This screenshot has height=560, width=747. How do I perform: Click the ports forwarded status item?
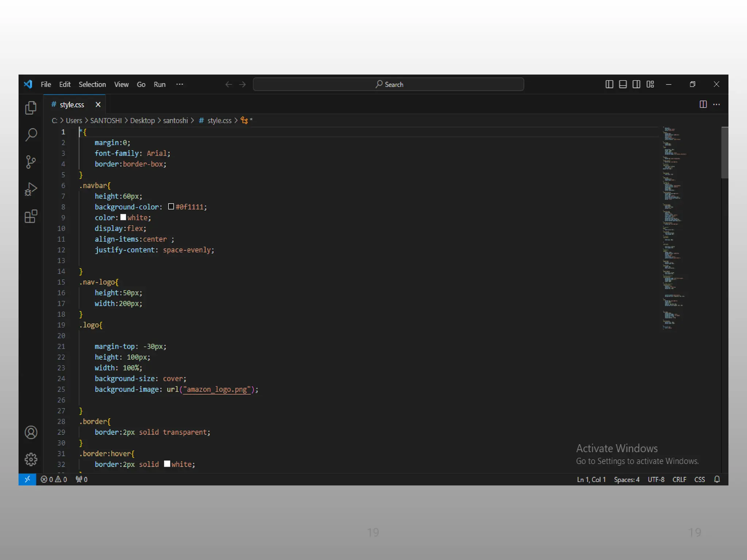coord(82,479)
